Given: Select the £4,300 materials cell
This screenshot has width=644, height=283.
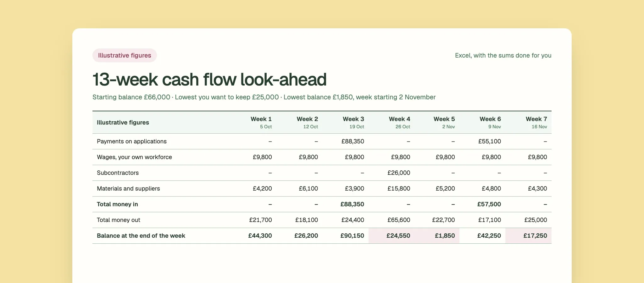Looking at the screenshot, I should pyautogui.click(x=529, y=189).
